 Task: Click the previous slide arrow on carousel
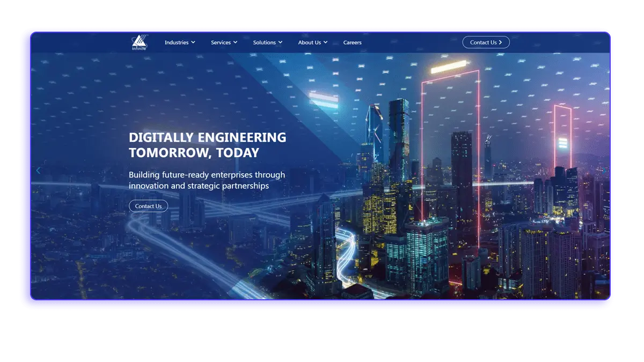[x=38, y=171]
